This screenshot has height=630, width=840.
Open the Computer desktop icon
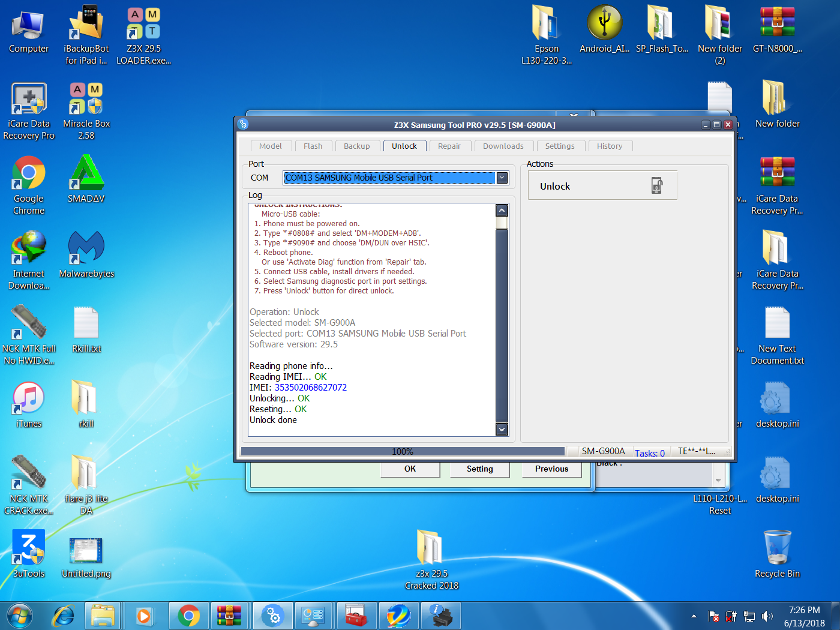click(28, 31)
